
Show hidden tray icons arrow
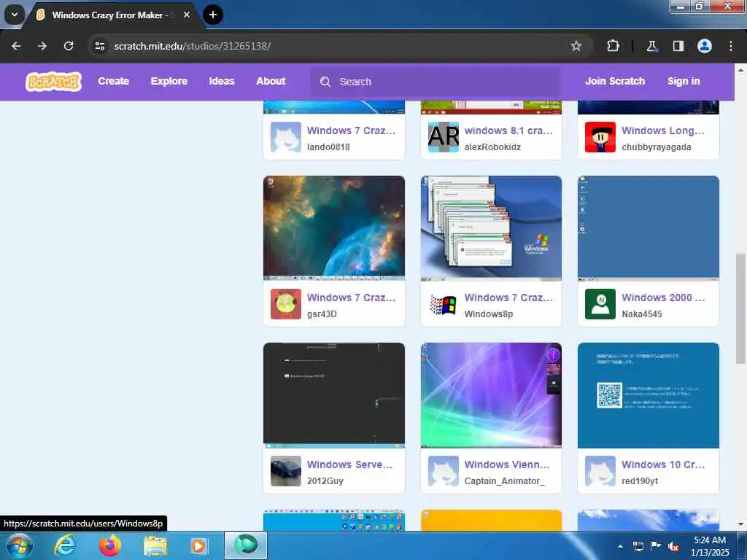pos(620,546)
